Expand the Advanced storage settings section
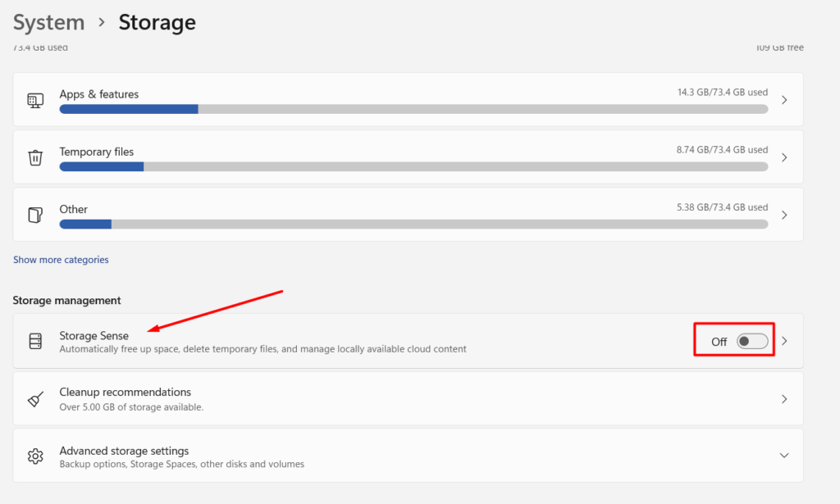 point(783,455)
